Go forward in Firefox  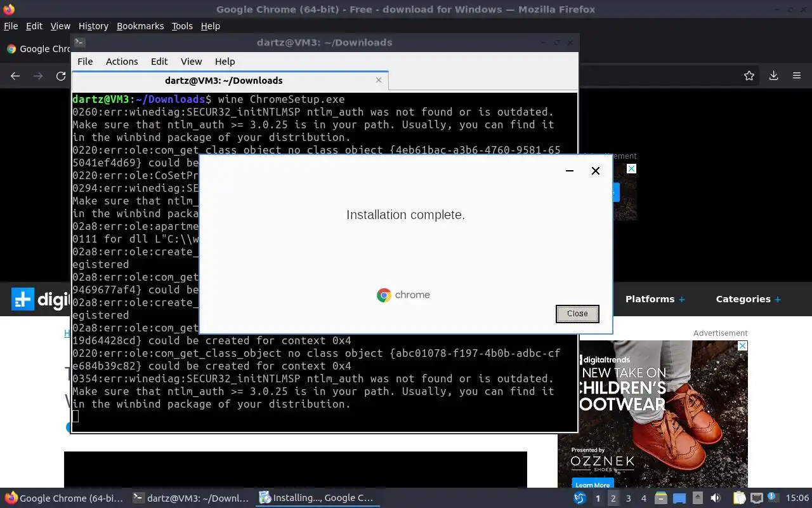pos(38,76)
